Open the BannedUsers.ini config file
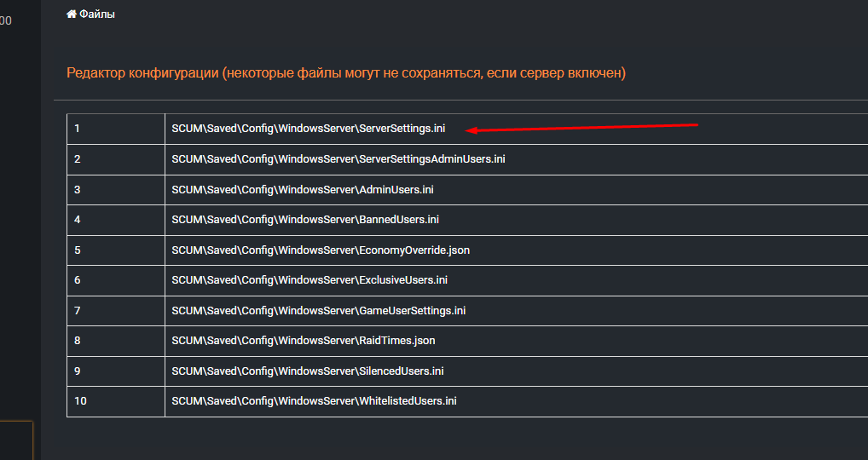 click(305, 220)
